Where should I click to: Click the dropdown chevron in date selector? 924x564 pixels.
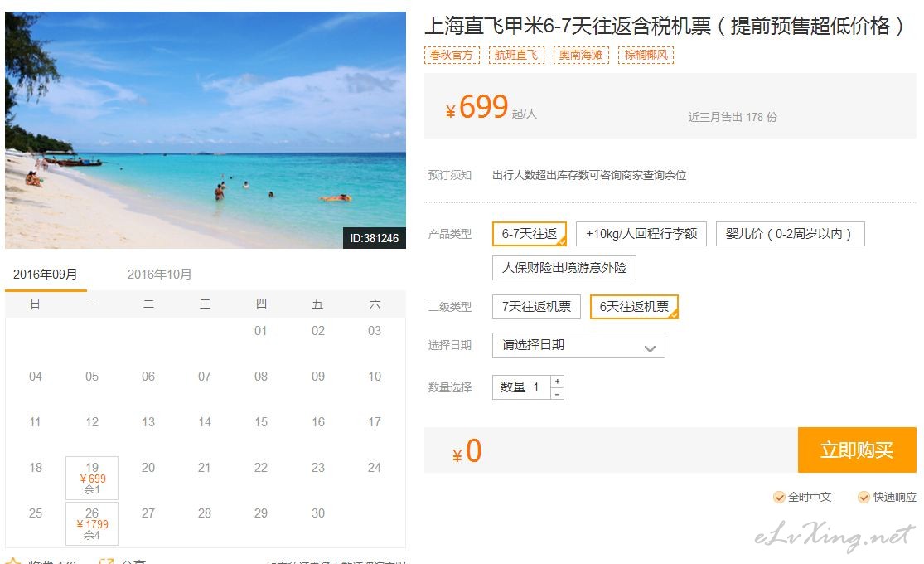[650, 348]
